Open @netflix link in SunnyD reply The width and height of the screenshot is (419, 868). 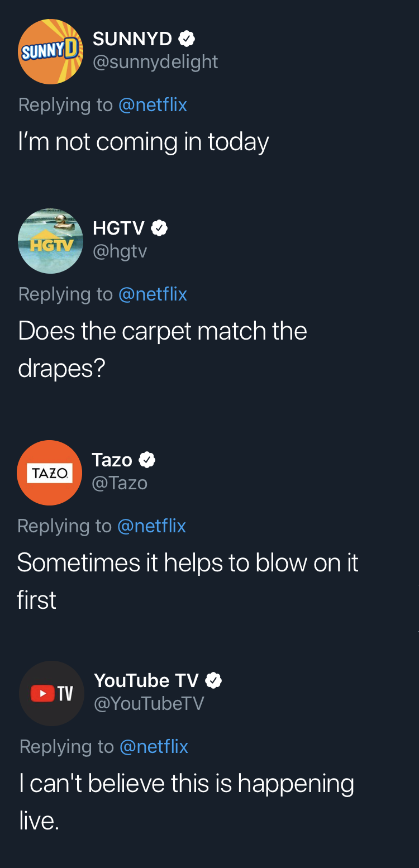[x=153, y=104]
